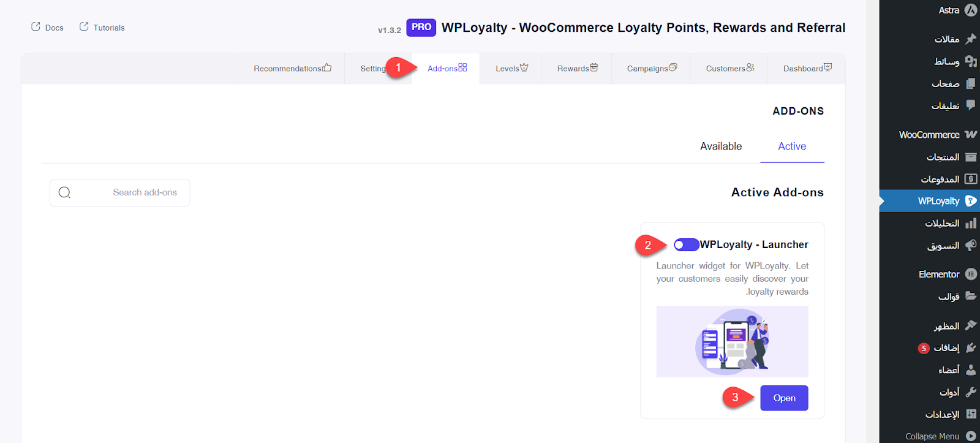The image size is (980, 443).
Task: Click the WPLoyalty icon in sidebar
Action: click(x=971, y=201)
